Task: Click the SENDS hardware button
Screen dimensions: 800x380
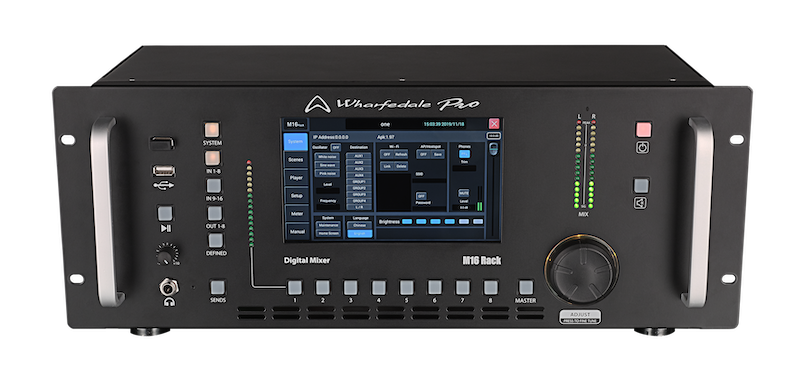Action: tap(218, 287)
